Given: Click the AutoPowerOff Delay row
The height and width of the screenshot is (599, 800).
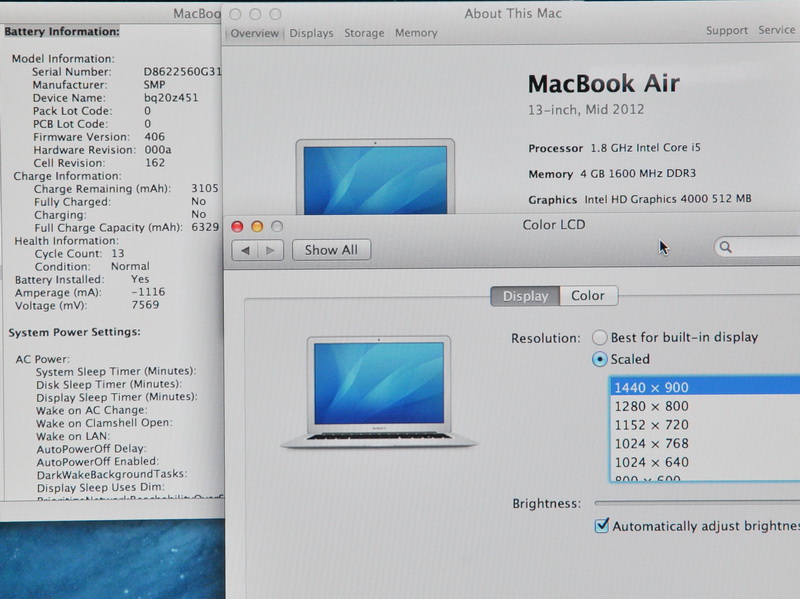Looking at the screenshot, I should 91,449.
